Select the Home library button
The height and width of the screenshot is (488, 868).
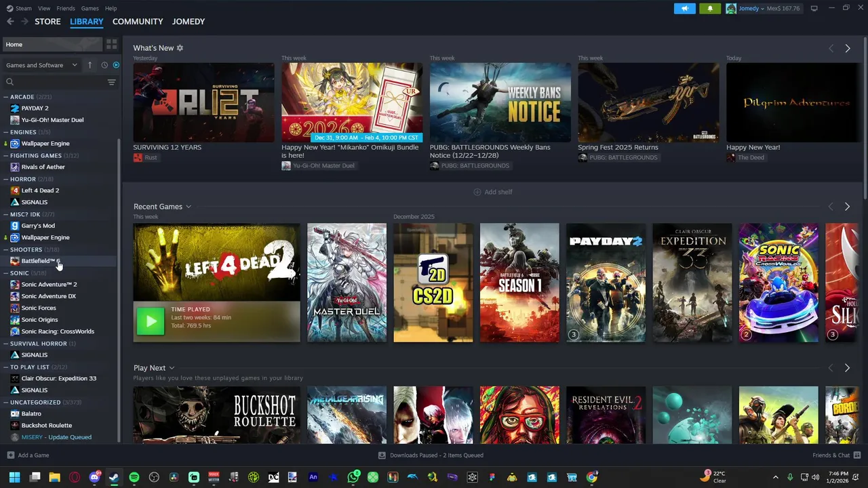click(x=52, y=44)
